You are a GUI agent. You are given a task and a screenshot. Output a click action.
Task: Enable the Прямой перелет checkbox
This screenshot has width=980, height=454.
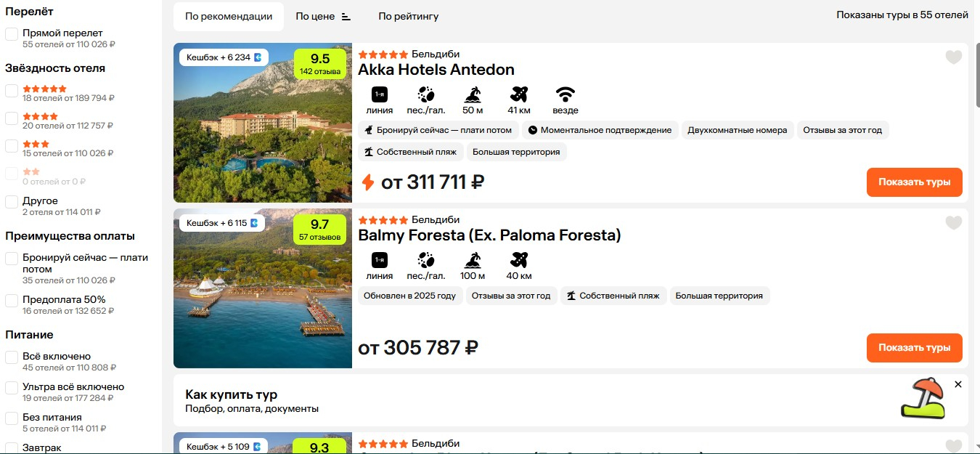point(12,34)
